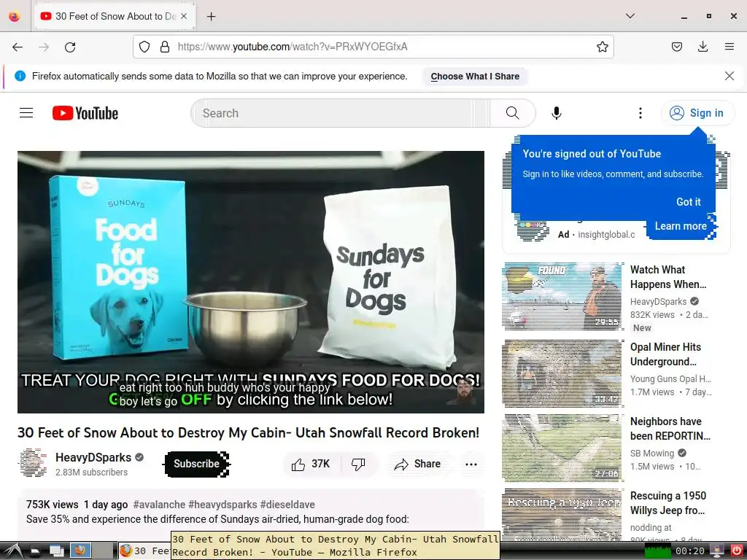The height and width of the screenshot is (560, 747).
Task: Focus the YouTube search field
Action: [x=341, y=113]
